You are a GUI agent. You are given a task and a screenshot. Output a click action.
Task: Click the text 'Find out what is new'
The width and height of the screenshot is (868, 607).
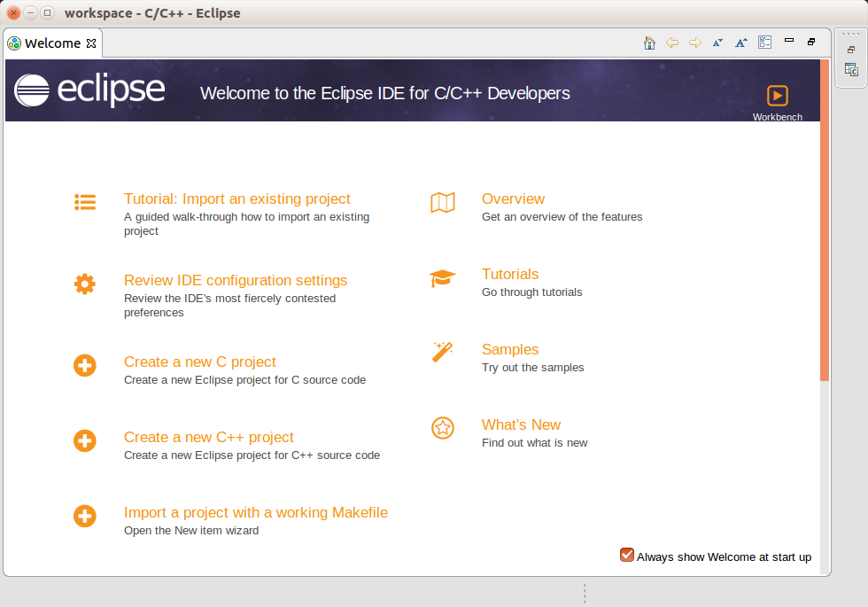point(534,443)
